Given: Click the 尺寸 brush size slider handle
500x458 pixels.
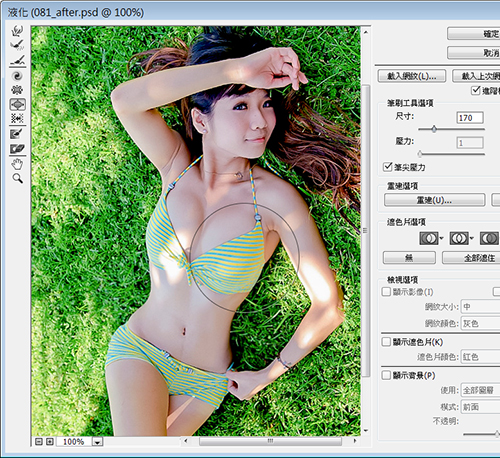Looking at the screenshot, I should point(434,129).
